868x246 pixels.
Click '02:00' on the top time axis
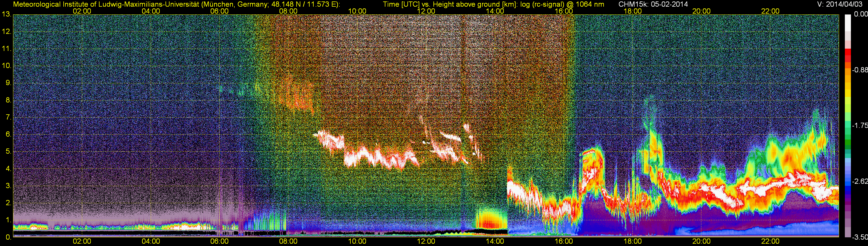coord(82,11)
